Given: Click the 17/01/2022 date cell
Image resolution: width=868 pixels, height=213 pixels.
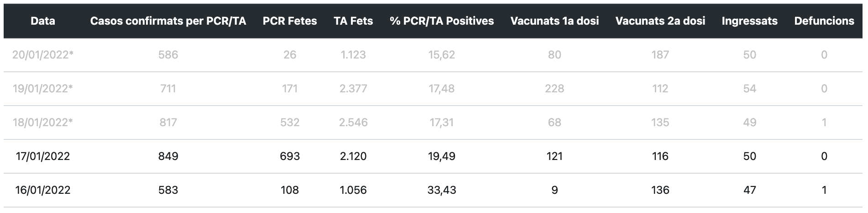Looking at the screenshot, I should coord(43,156).
